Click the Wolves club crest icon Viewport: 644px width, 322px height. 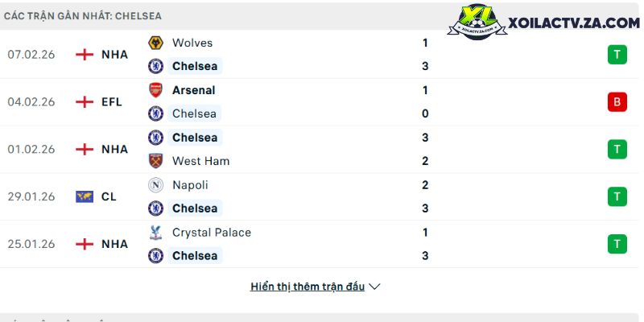point(155,43)
